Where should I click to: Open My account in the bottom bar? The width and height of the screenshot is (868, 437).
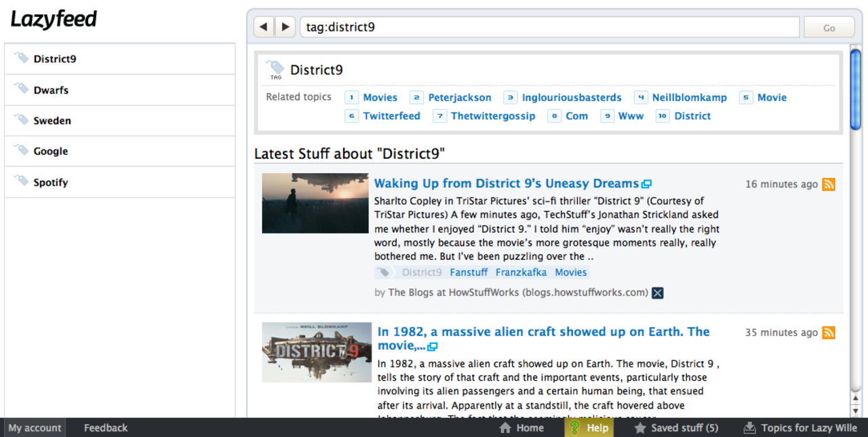point(35,427)
